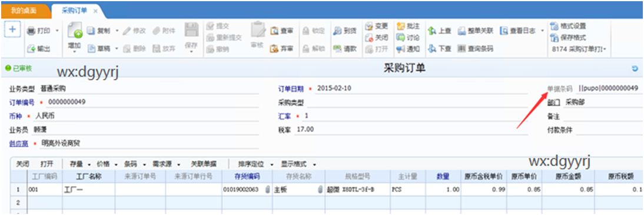Click the 删除 delete icon
Image resolution: width=644 pixels, height=215 pixels.
click(x=127, y=49)
